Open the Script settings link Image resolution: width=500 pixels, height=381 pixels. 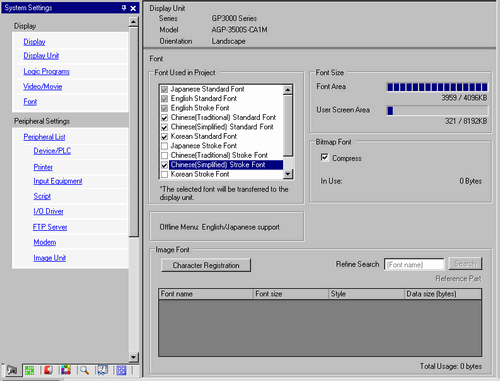[42, 196]
